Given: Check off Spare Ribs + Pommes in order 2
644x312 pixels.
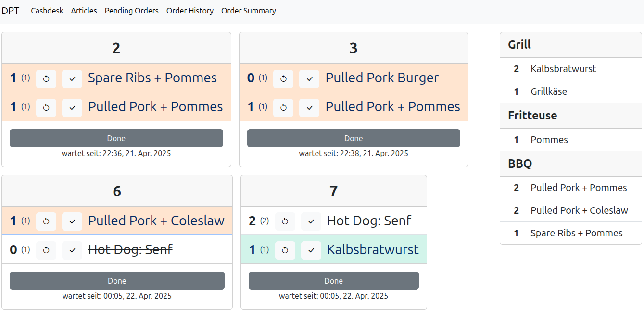Looking at the screenshot, I should 72,78.
